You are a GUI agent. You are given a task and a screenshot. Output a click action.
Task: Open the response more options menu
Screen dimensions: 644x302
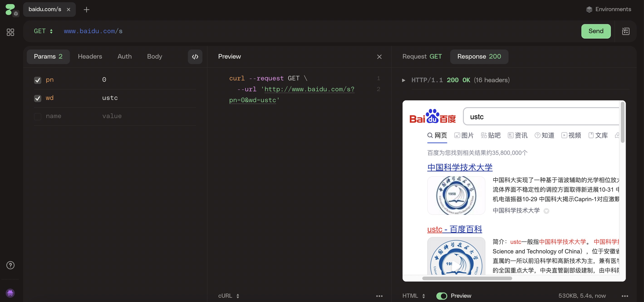tap(625, 296)
